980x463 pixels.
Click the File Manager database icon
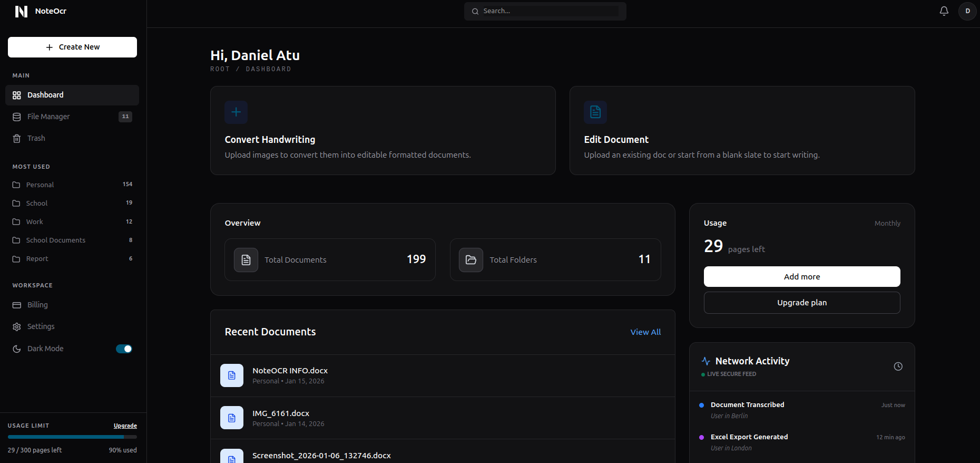pos(17,117)
